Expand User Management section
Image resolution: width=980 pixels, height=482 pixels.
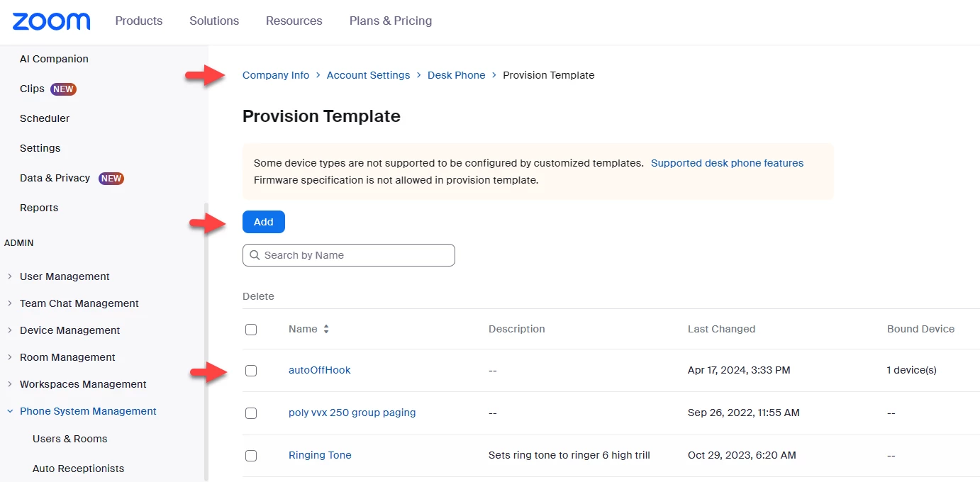(10, 276)
